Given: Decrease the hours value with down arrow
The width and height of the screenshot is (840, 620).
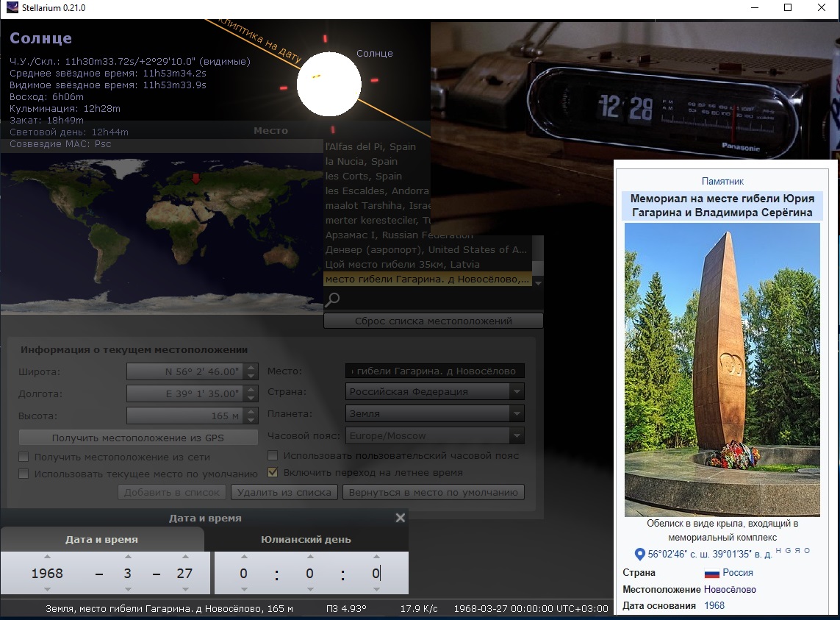Looking at the screenshot, I should click(x=244, y=589).
